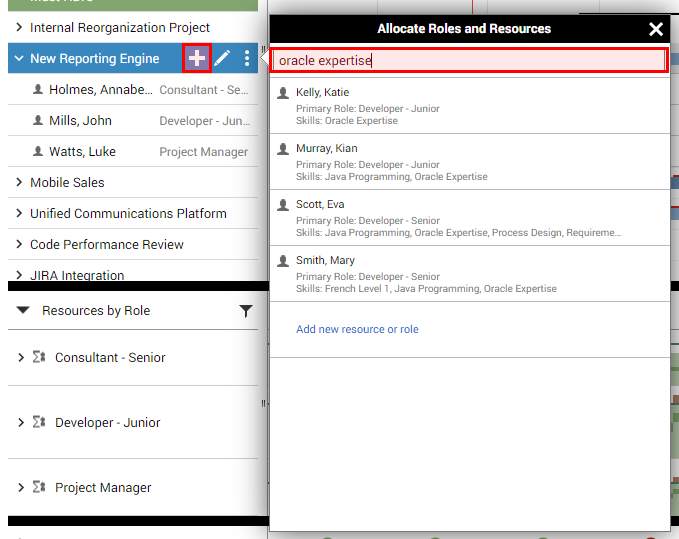Select Scott, Eva from search results

[469, 218]
